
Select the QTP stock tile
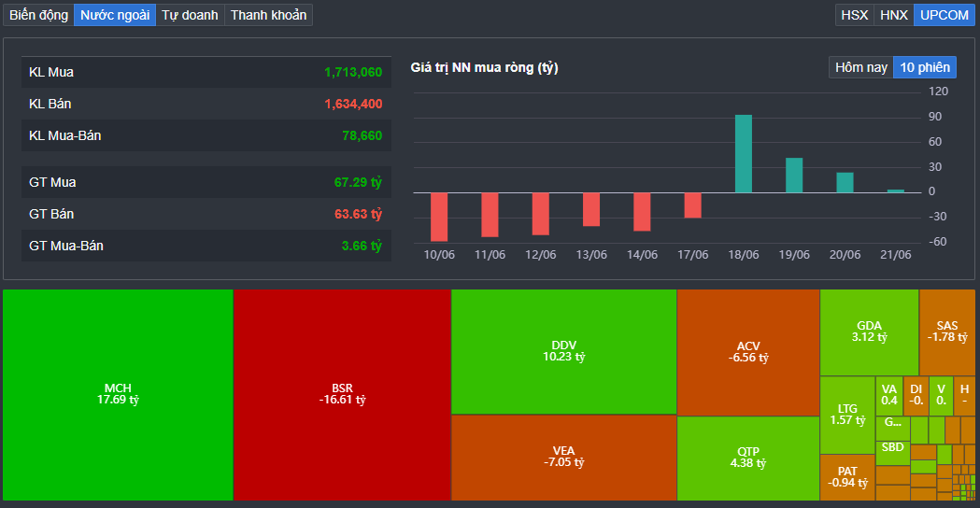click(747, 457)
